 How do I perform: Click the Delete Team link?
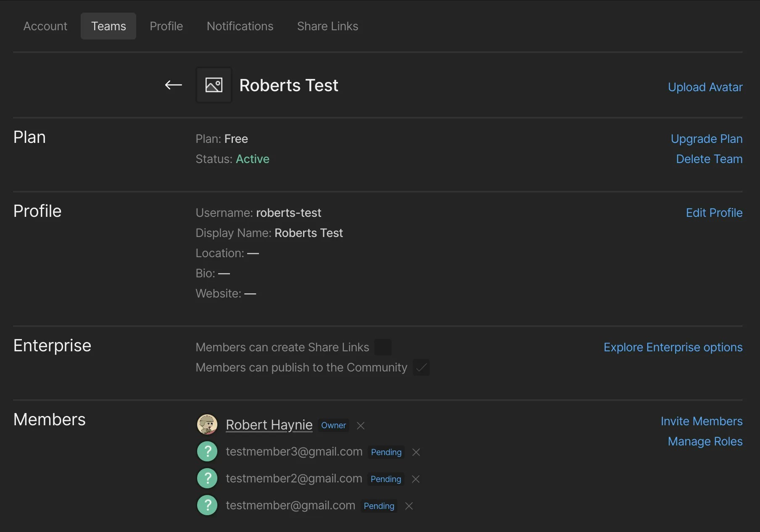pyautogui.click(x=709, y=159)
